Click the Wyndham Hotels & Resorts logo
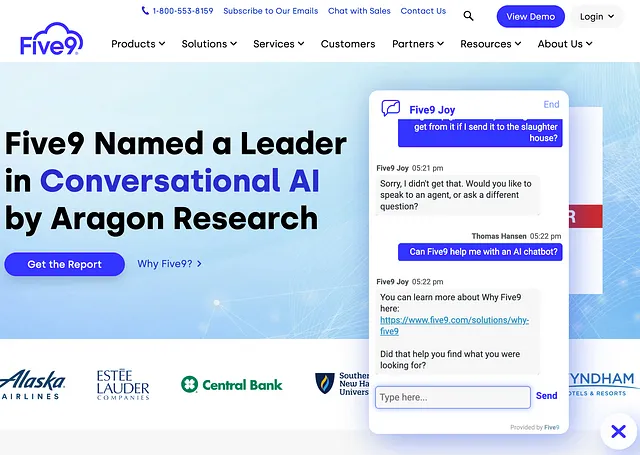Screen dimensions: 640x455 click(x=602, y=384)
